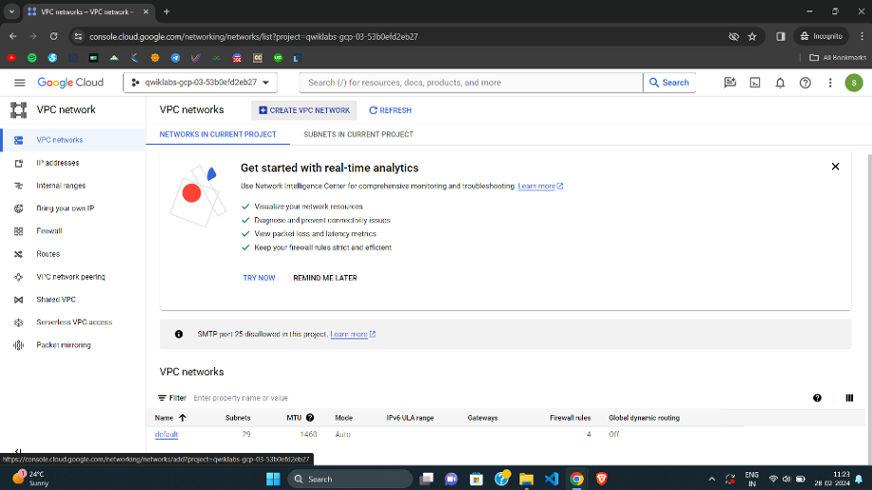Show hidden system tray icons
The height and width of the screenshot is (490, 872).
pyautogui.click(x=711, y=479)
